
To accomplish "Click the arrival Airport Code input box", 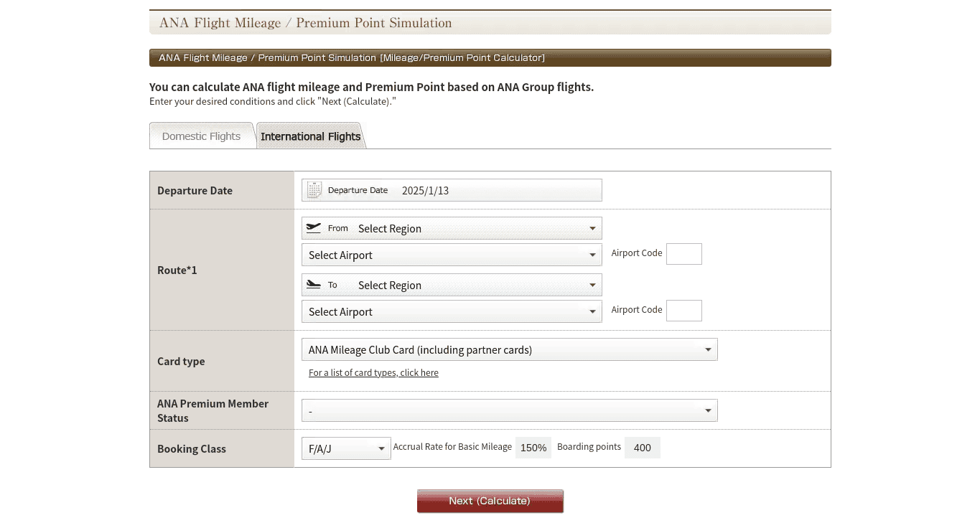I will click(x=684, y=311).
